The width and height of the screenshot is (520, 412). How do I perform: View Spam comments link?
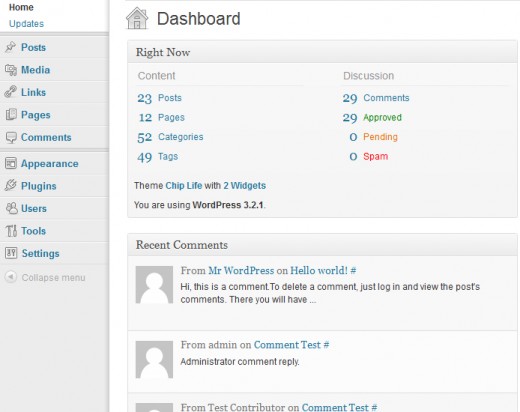pos(376,156)
